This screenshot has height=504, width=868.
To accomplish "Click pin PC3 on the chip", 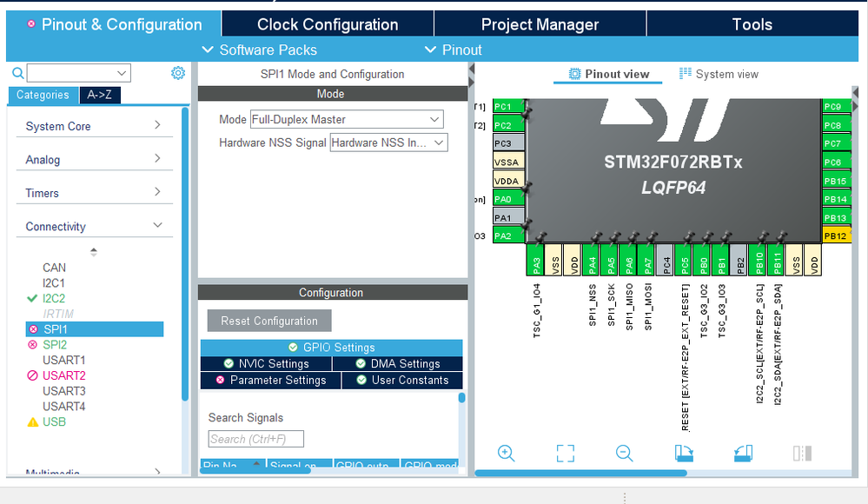I will [x=509, y=143].
